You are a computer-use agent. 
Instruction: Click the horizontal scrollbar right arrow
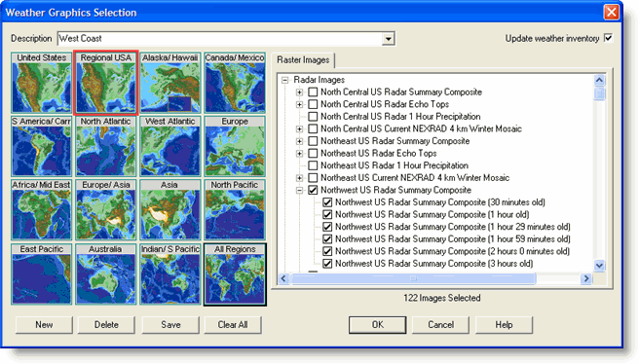[586, 278]
